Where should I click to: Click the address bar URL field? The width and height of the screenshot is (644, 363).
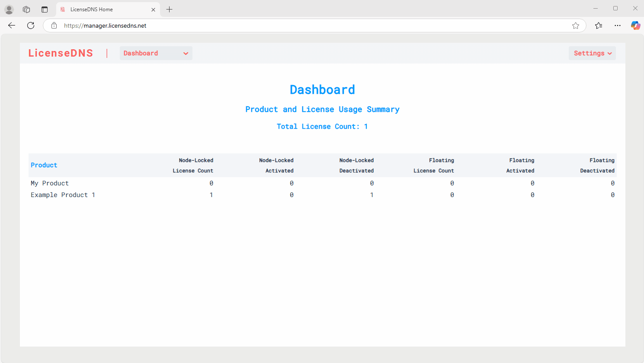coord(303,25)
